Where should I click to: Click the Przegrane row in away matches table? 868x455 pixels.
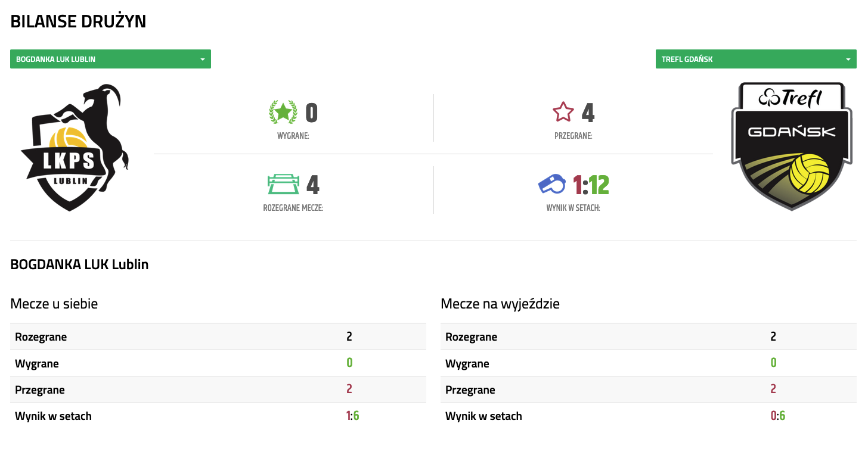649,389
